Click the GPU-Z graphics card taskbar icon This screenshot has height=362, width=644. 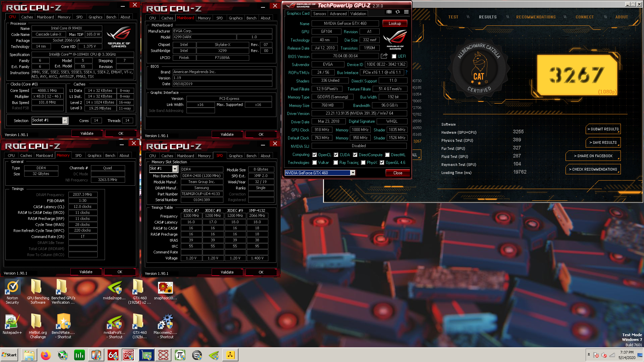tap(147, 355)
